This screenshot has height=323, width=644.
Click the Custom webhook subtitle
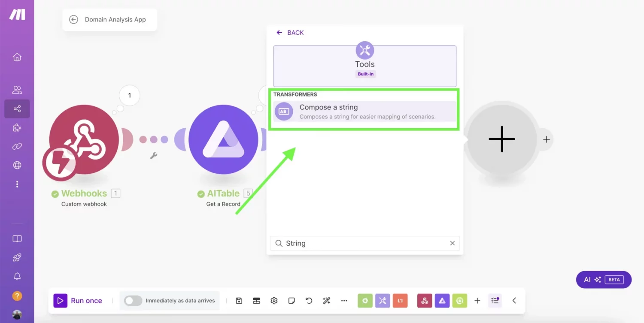tap(84, 204)
